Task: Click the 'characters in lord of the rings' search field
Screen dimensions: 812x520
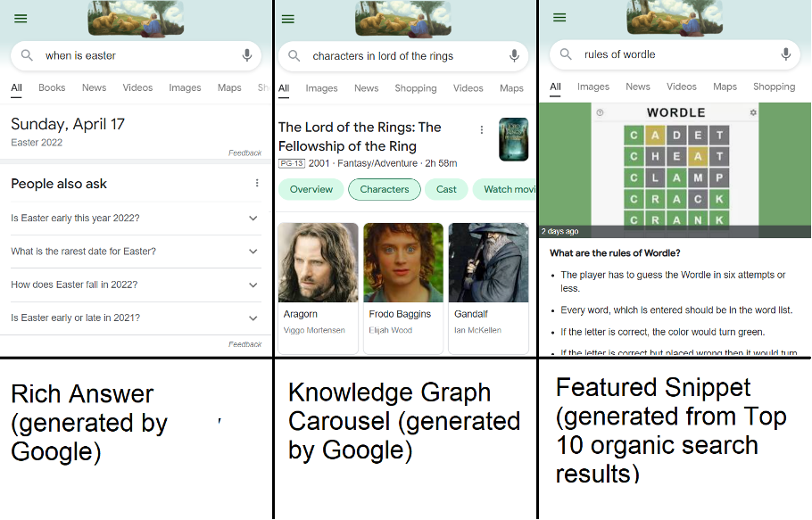Action: pos(402,56)
